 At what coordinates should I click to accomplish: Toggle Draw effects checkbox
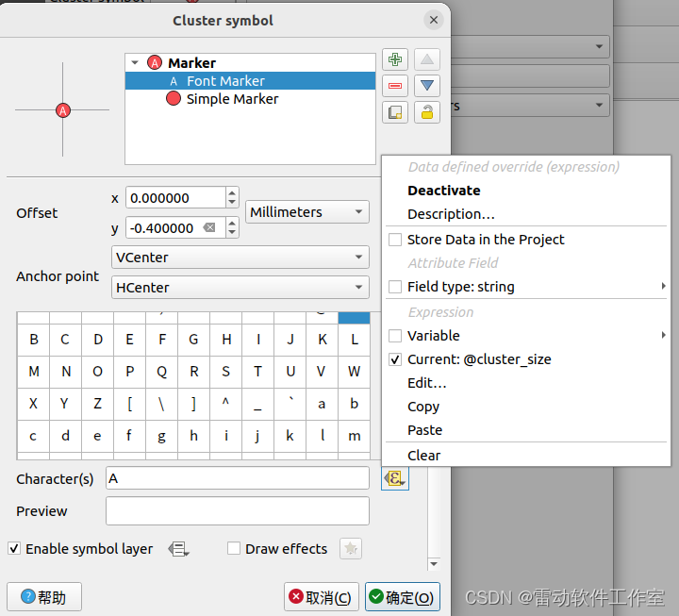point(234,548)
